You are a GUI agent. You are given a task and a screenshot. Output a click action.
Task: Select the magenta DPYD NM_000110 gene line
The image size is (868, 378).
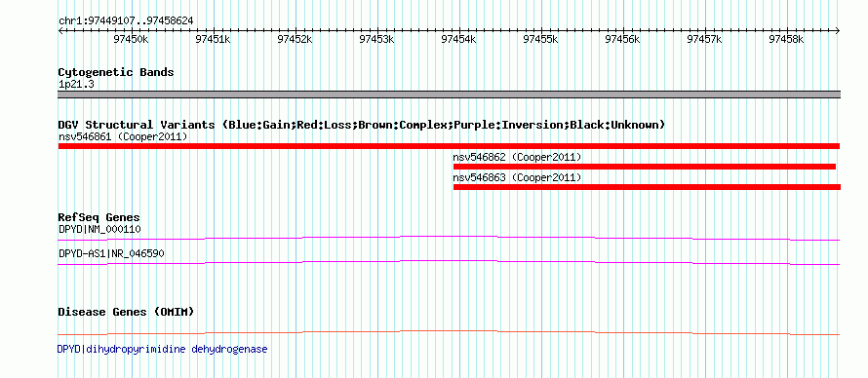point(449,238)
